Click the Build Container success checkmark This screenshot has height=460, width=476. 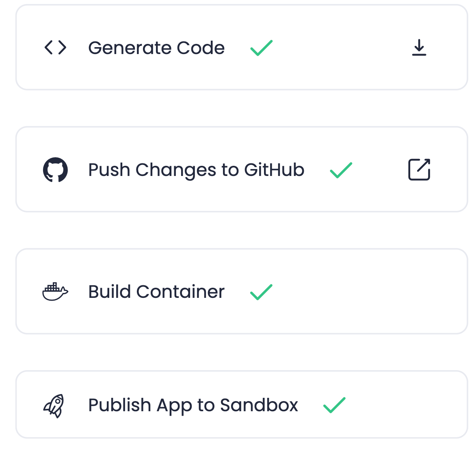(x=261, y=292)
